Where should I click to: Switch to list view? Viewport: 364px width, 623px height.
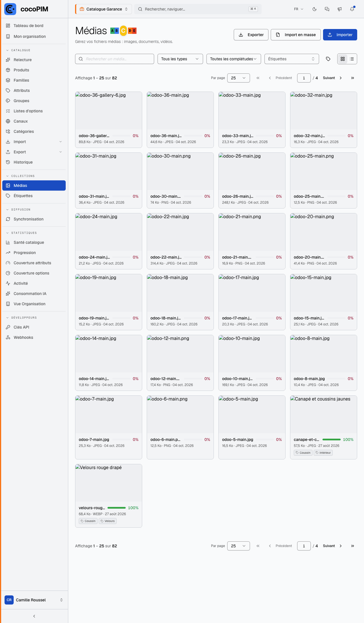(x=352, y=59)
